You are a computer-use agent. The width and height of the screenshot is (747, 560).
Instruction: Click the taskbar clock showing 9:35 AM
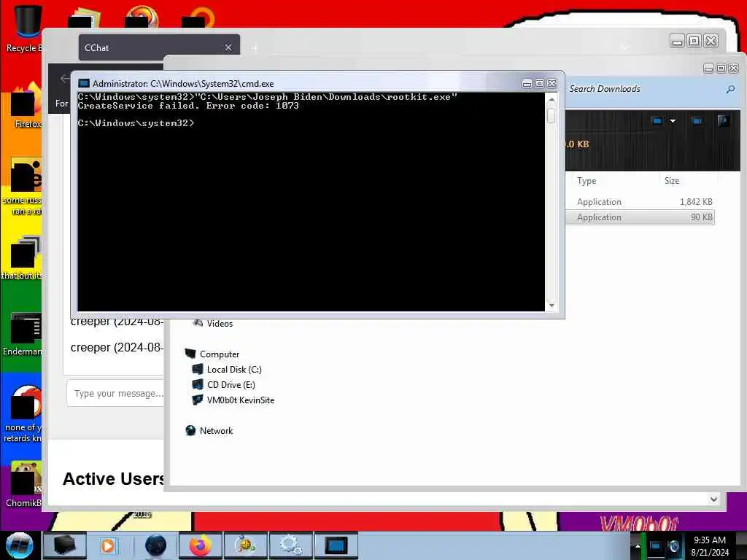(710, 545)
